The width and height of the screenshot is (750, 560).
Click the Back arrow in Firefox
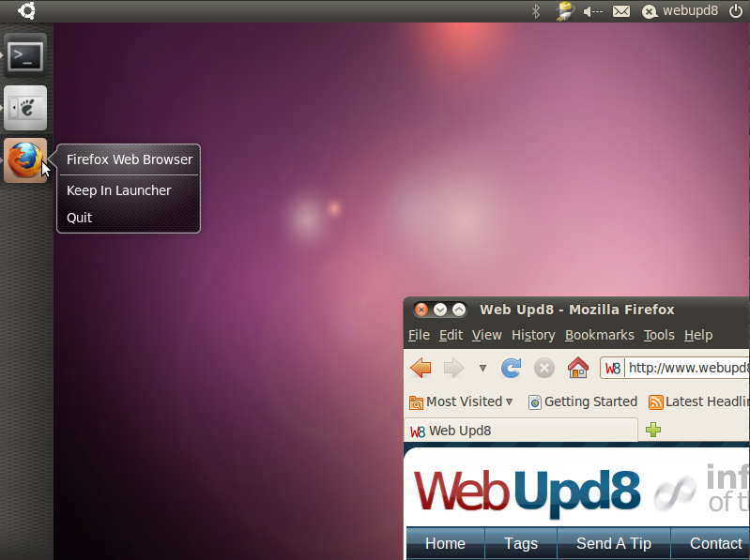(x=421, y=368)
